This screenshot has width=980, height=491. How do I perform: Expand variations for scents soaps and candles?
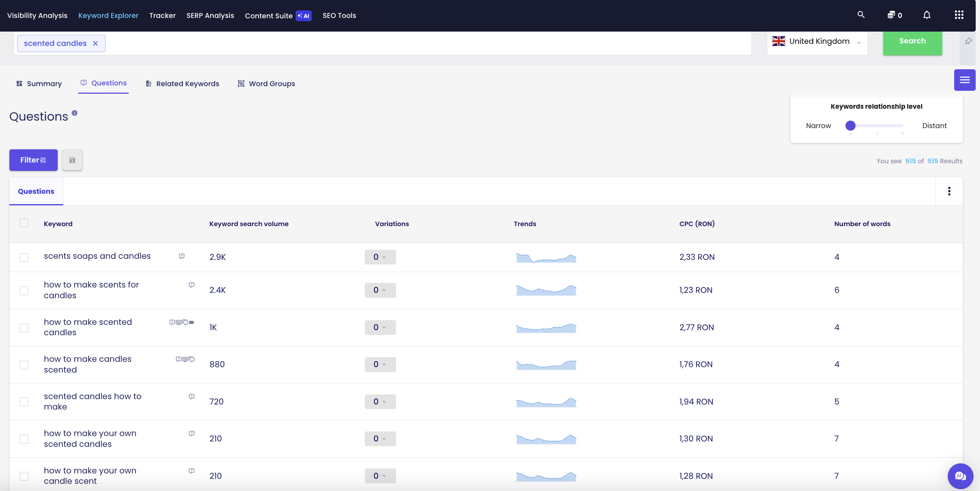380,257
